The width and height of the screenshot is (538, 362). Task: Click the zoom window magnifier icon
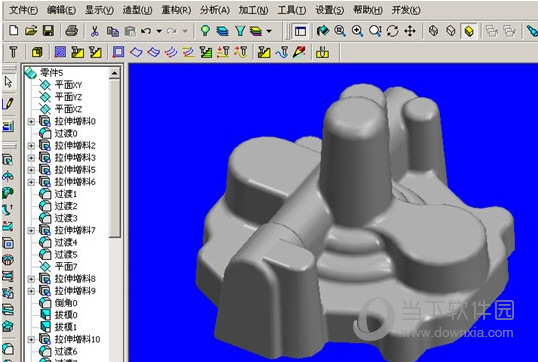pyautogui.click(x=340, y=31)
